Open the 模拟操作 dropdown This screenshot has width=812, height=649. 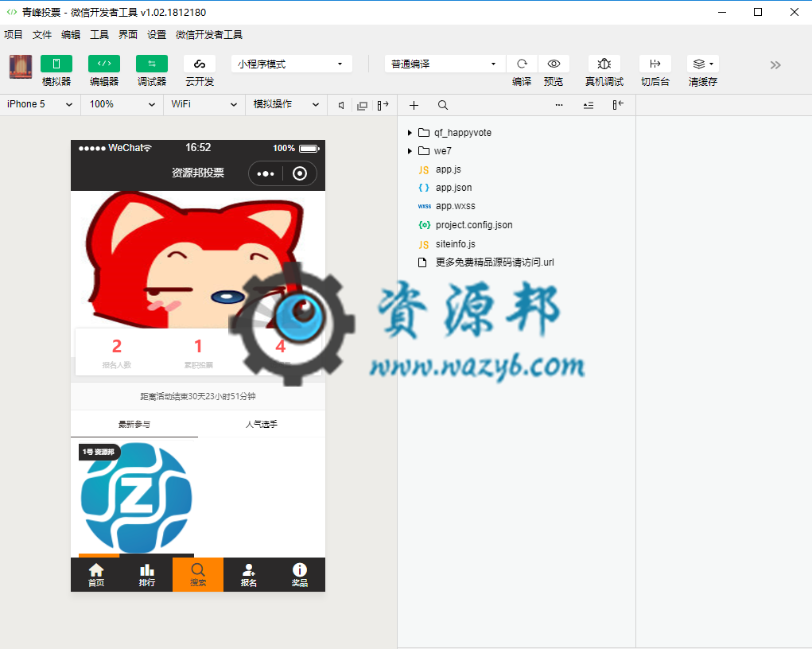click(x=286, y=104)
